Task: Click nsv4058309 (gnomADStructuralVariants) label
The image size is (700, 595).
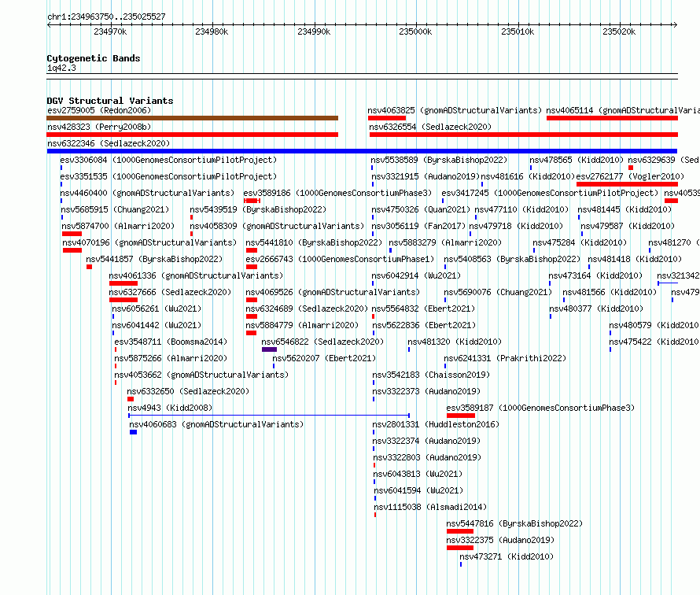Action: tap(277, 226)
